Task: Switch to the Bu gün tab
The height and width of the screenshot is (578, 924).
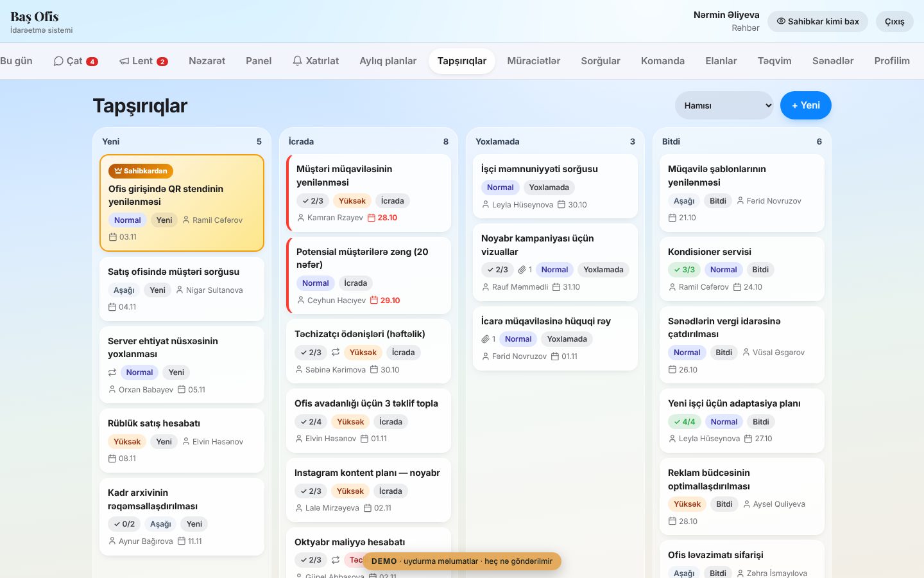Action: click(16, 61)
